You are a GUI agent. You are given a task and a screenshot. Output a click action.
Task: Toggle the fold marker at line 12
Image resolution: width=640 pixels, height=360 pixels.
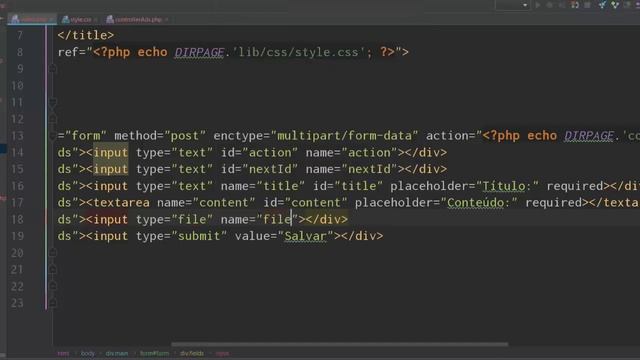pos(53,119)
